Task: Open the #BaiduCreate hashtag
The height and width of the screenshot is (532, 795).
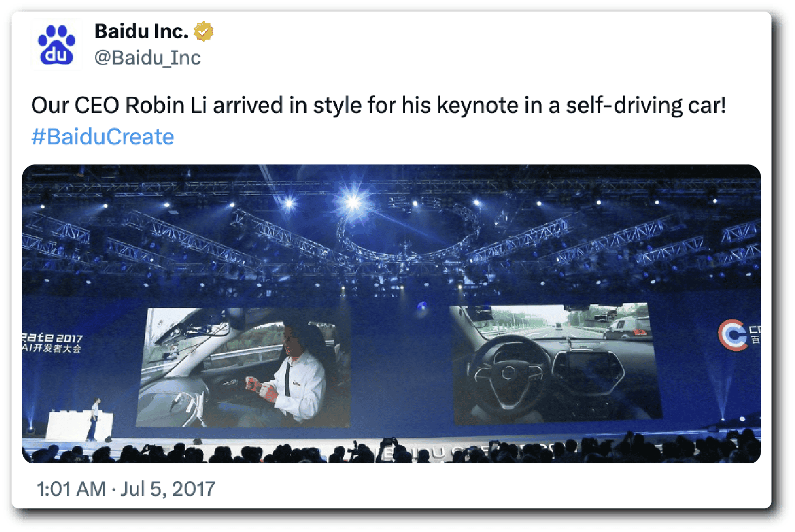Action: [102, 136]
